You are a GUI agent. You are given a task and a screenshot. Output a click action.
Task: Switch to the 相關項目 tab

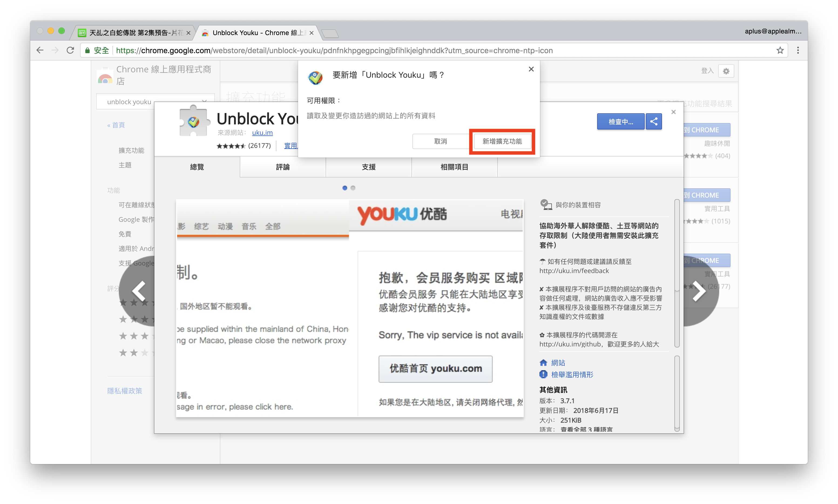(454, 167)
